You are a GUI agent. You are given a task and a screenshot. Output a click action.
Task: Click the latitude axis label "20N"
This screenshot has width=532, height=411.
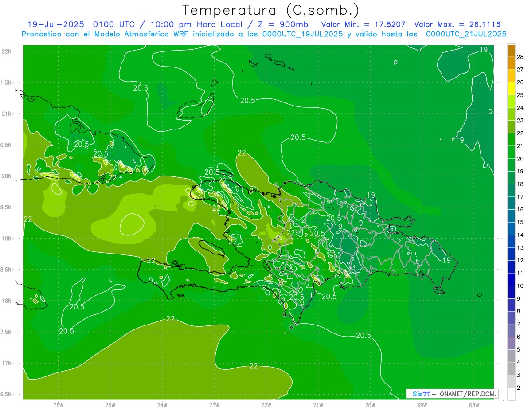(x=8, y=176)
